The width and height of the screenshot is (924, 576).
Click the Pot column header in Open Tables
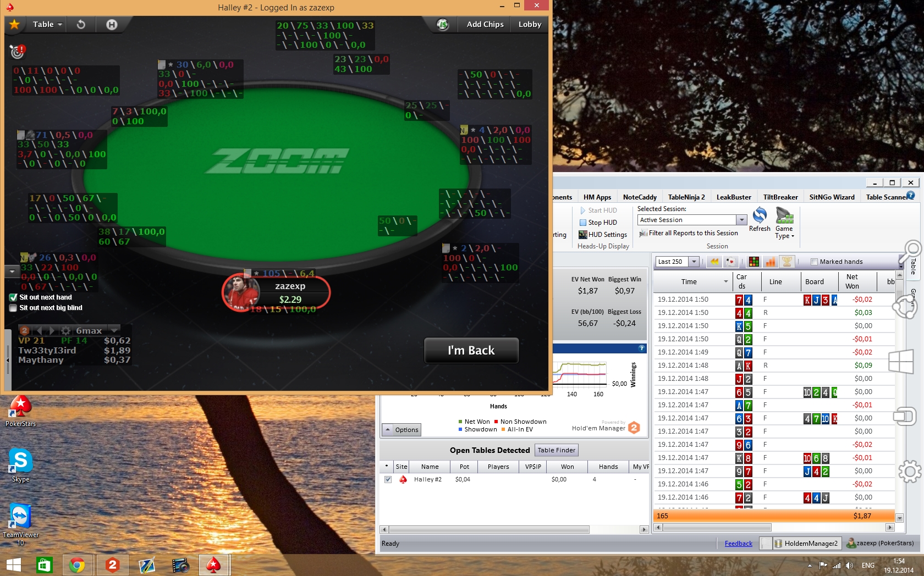tap(465, 467)
